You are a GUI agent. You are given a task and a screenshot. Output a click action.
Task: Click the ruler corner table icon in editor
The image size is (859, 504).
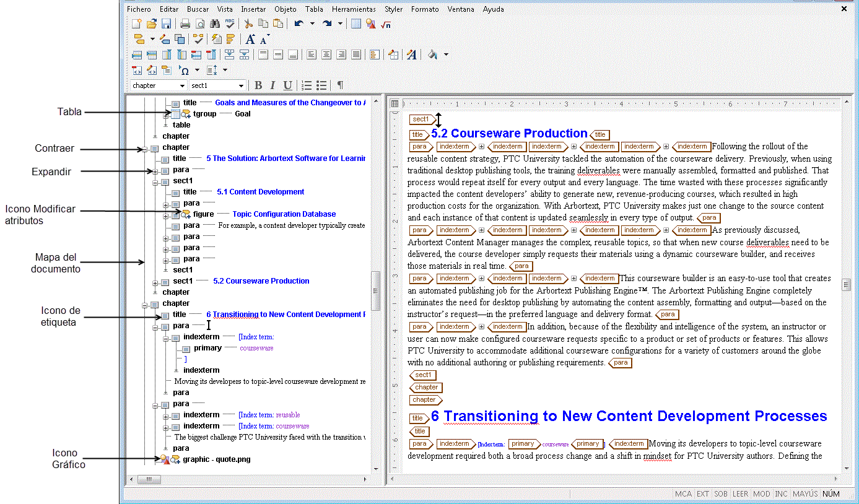point(395,104)
